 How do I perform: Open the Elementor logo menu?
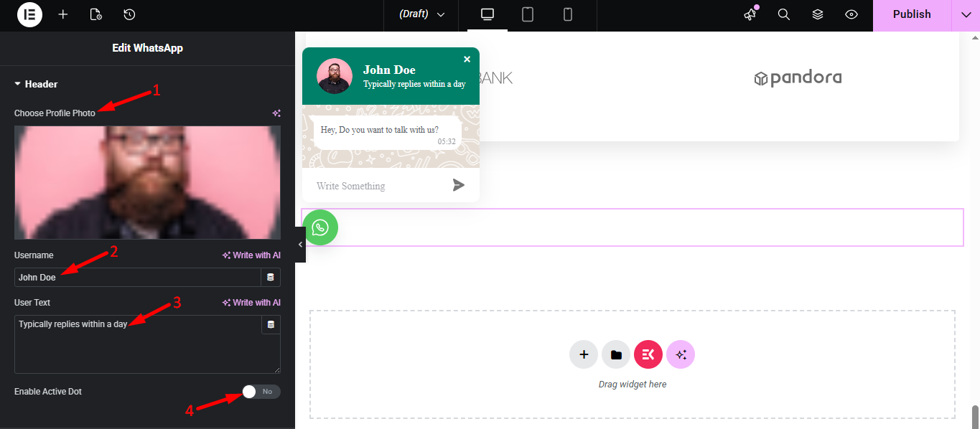click(x=29, y=14)
